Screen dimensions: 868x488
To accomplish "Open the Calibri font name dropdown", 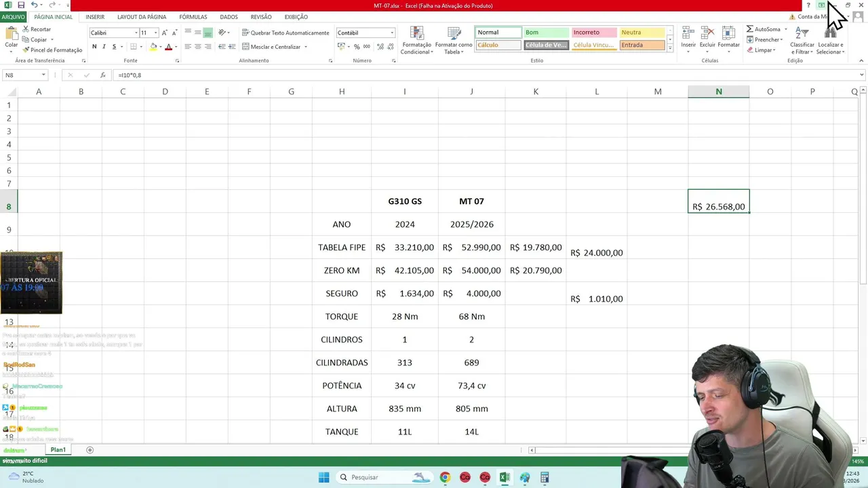I will 136,33.
